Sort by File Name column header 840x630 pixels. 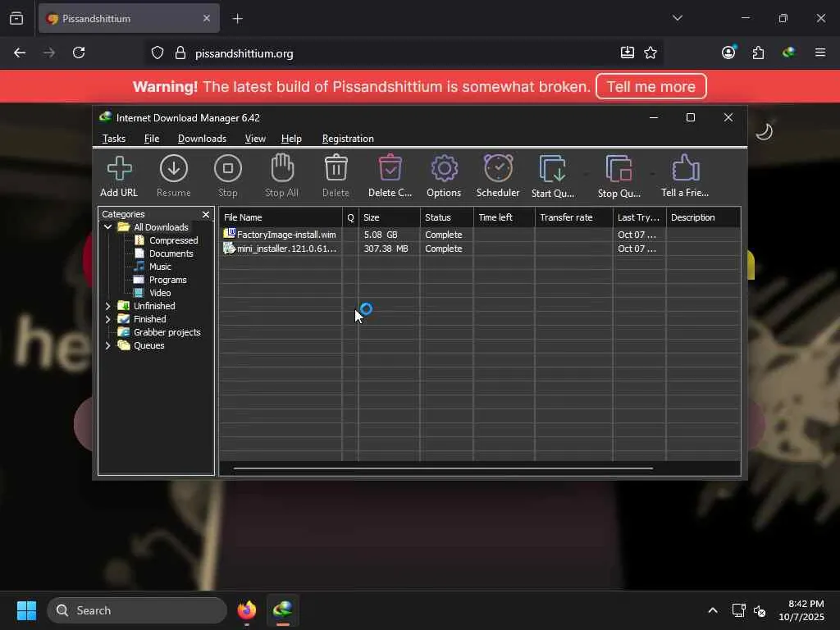(x=281, y=217)
